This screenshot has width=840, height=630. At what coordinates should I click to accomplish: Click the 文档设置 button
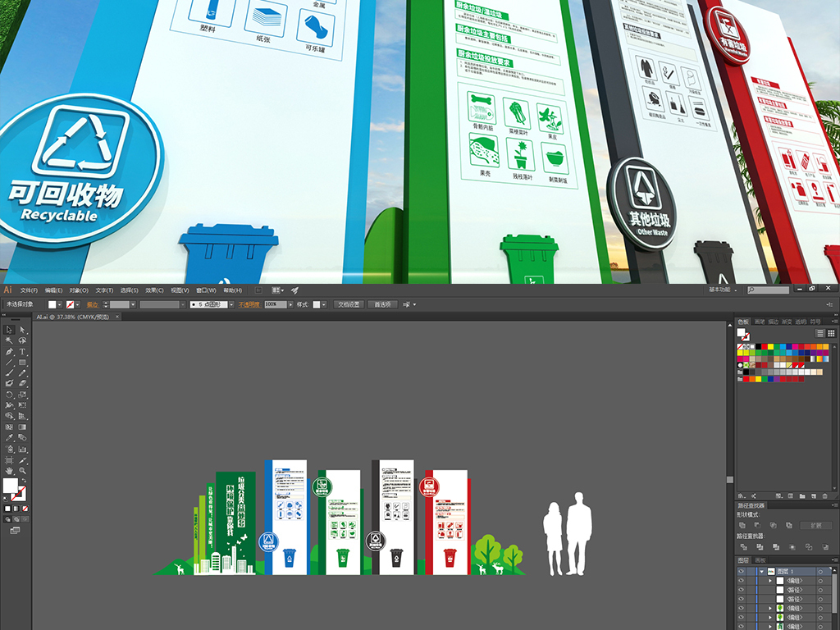click(349, 304)
